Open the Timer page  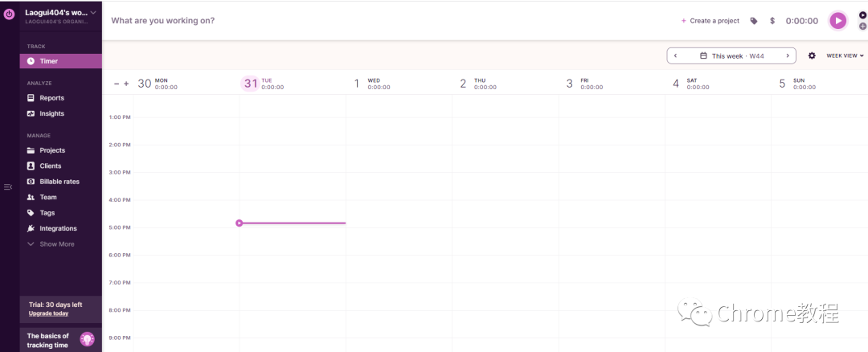(x=61, y=61)
